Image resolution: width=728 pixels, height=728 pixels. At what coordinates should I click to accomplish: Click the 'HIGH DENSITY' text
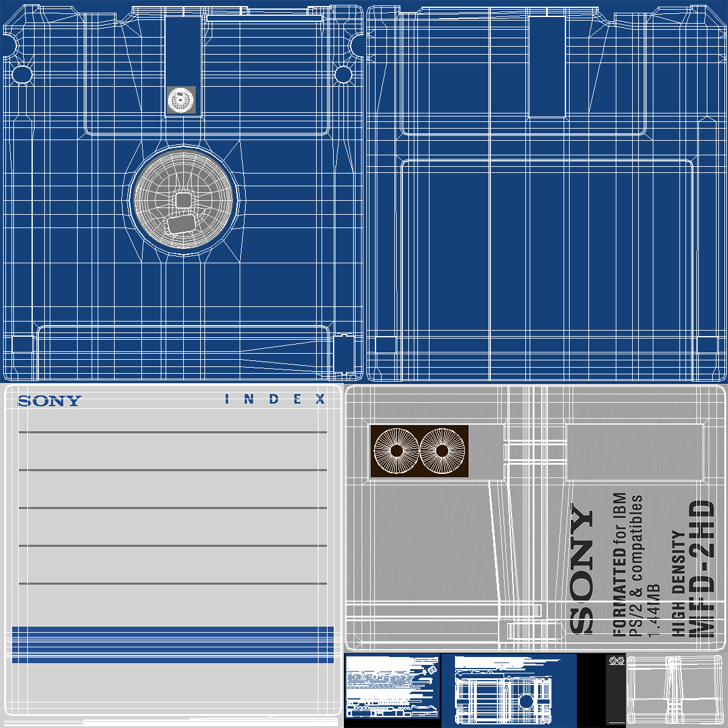coord(678,584)
